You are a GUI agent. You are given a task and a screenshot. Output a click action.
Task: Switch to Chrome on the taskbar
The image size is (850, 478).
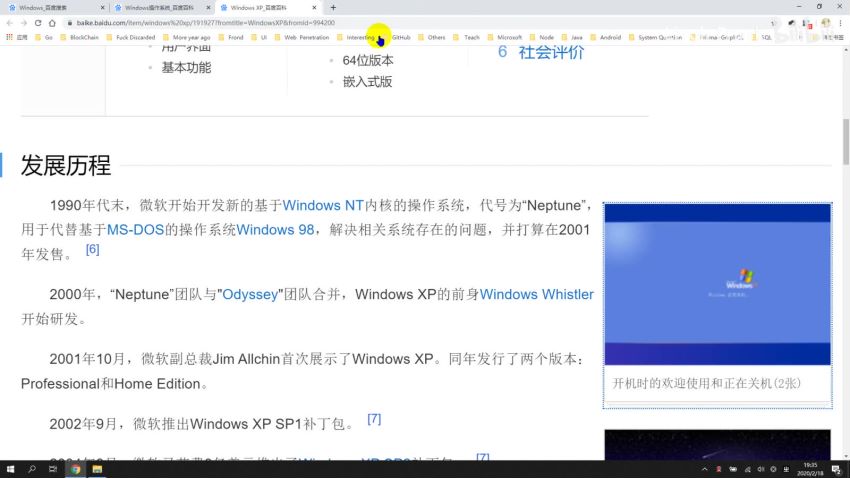(x=75, y=469)
